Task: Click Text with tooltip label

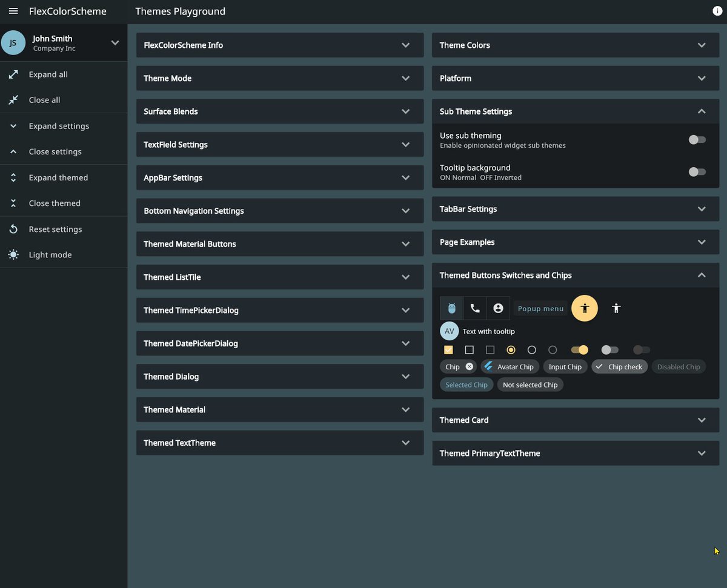Action: click(489, 331)
